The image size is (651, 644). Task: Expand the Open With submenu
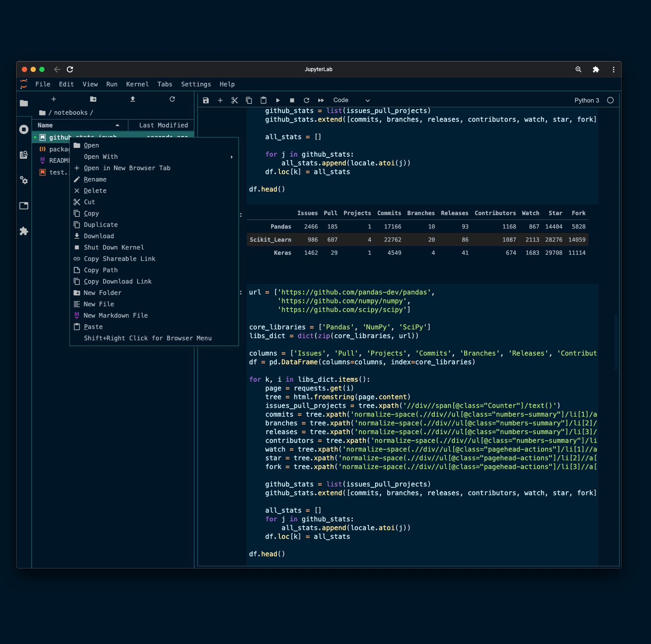[x=100, y=157]
